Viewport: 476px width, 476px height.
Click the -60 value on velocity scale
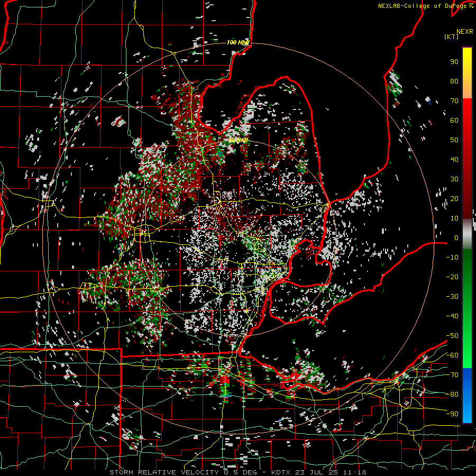(452, 355)
